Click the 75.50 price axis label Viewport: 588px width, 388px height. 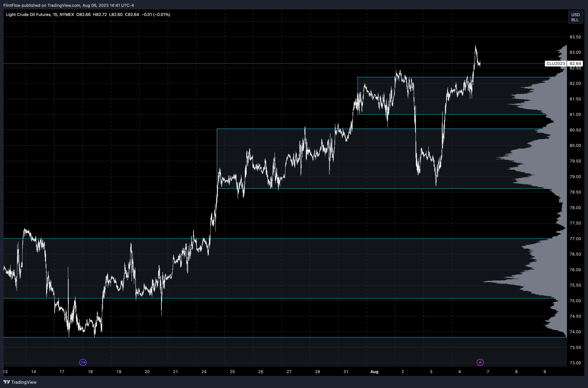(x=575, y=285)
